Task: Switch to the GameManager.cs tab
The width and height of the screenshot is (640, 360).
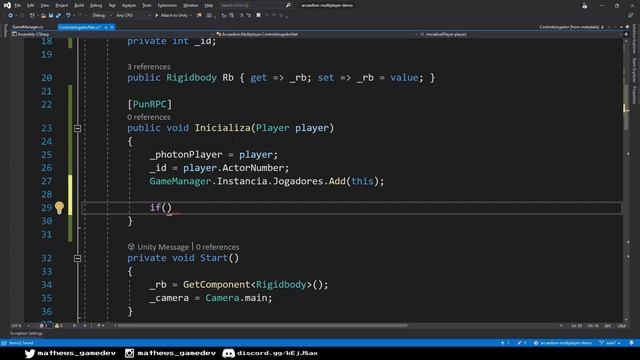Action: pyautogui.click(x=27, y=27)
